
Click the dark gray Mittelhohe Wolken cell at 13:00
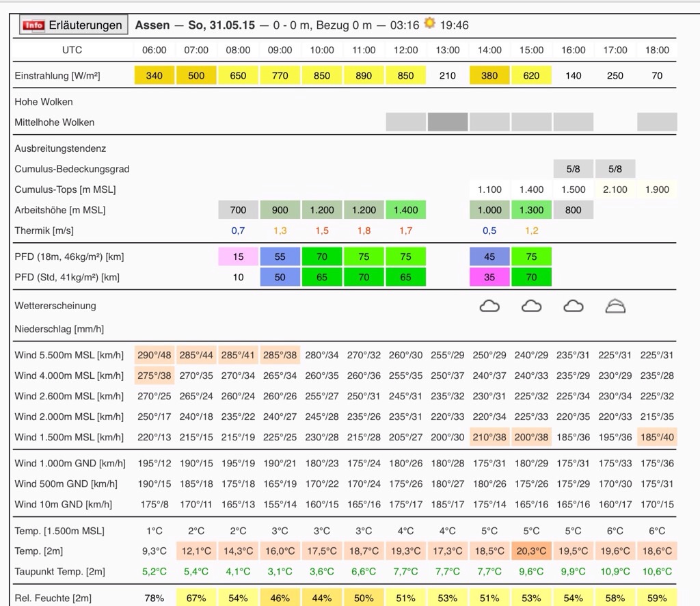click(x=447, y=122)
